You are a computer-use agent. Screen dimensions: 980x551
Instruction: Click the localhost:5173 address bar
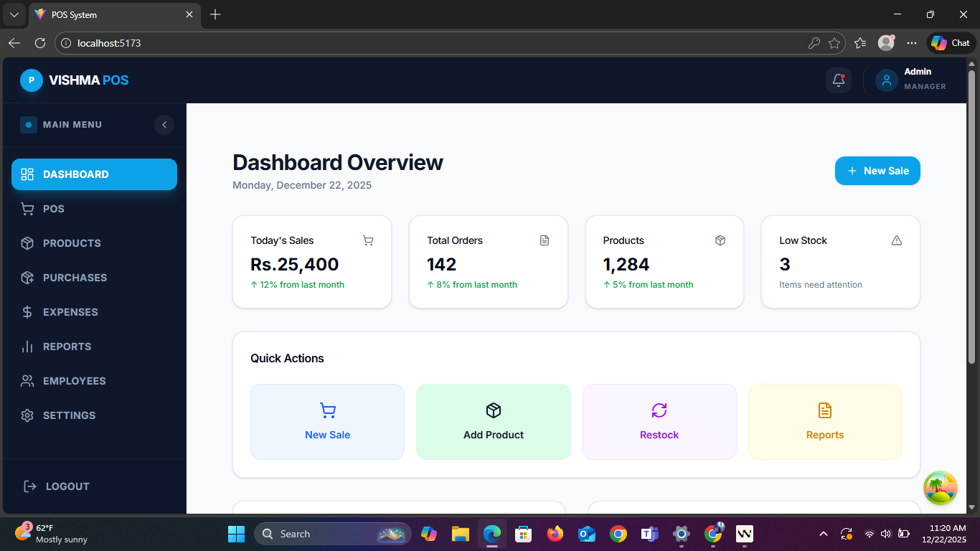click(x=451, y=43)
